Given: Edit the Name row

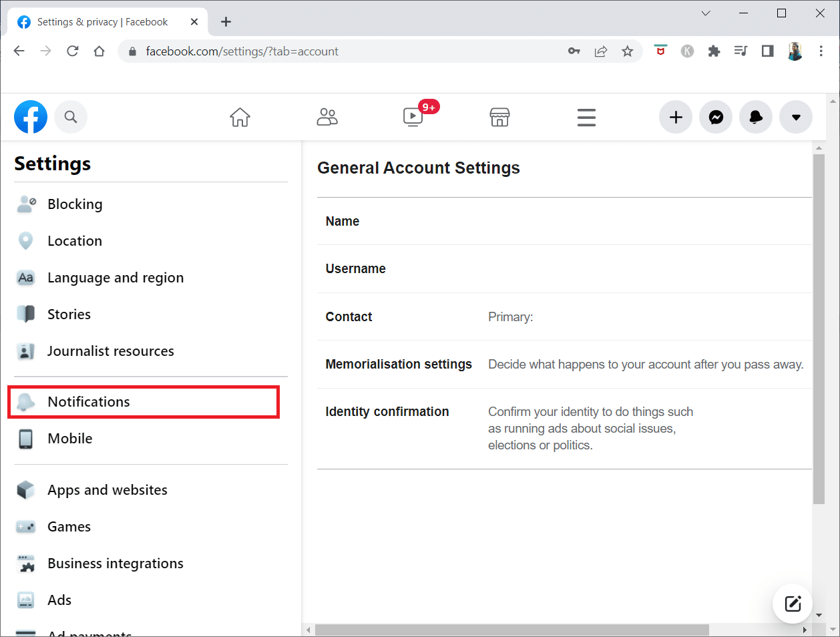Looking at the screenshot, I should click(x=564, y=221).
